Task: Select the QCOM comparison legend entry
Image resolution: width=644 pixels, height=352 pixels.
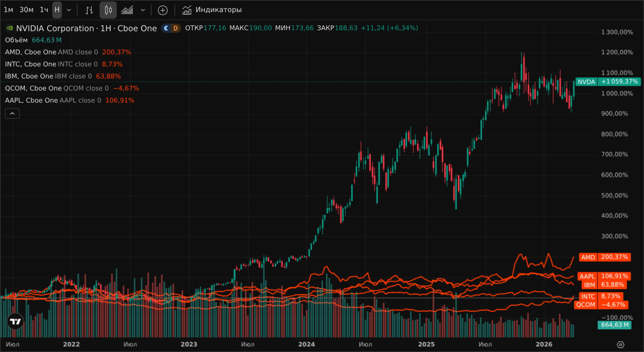Action: pos(72,88)
